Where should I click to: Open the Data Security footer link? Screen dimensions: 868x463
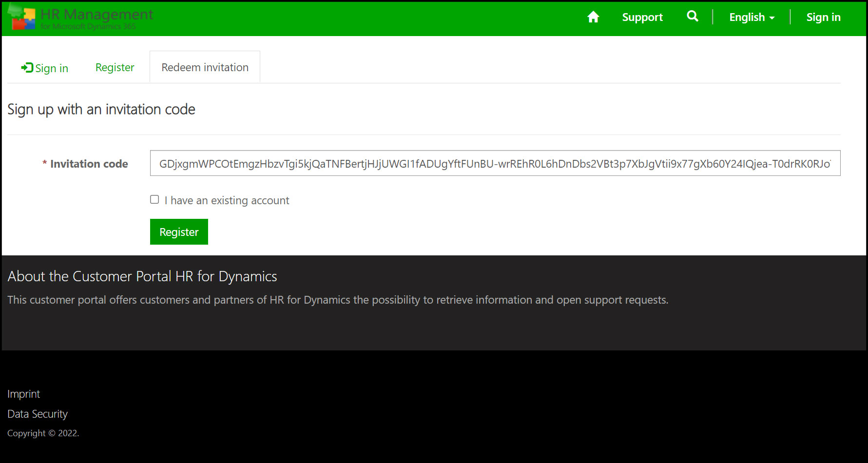[38, 414]
